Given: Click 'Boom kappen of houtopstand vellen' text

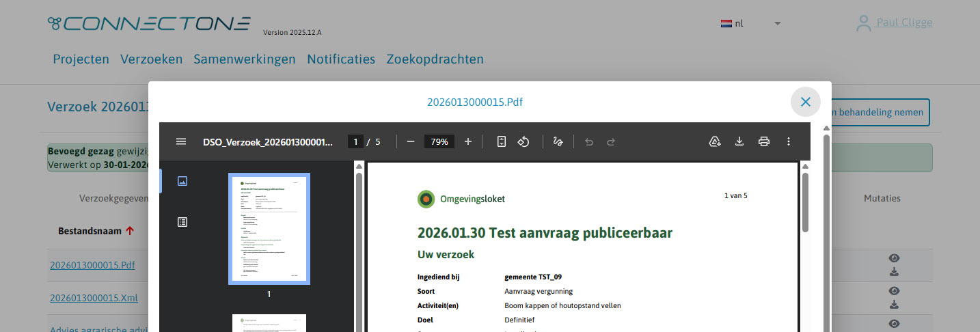Looking at the screenshot, I should pos(562,305).
